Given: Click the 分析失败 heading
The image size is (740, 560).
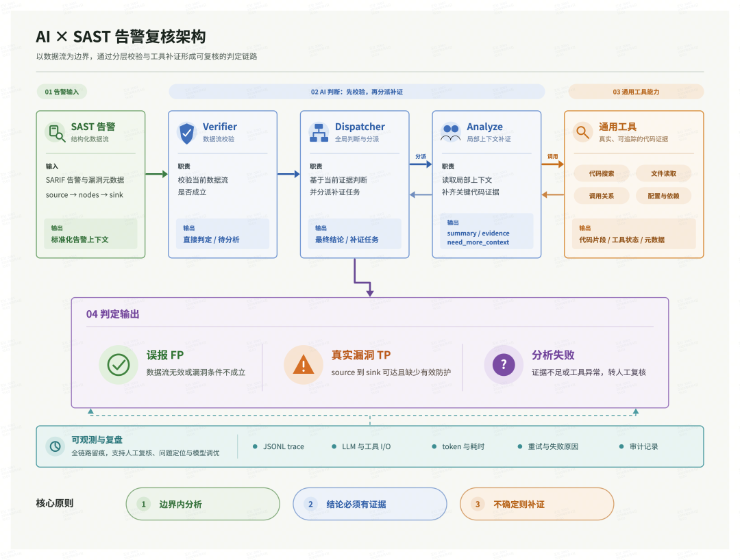Looking at the screenshot, I should pos(553,355).
